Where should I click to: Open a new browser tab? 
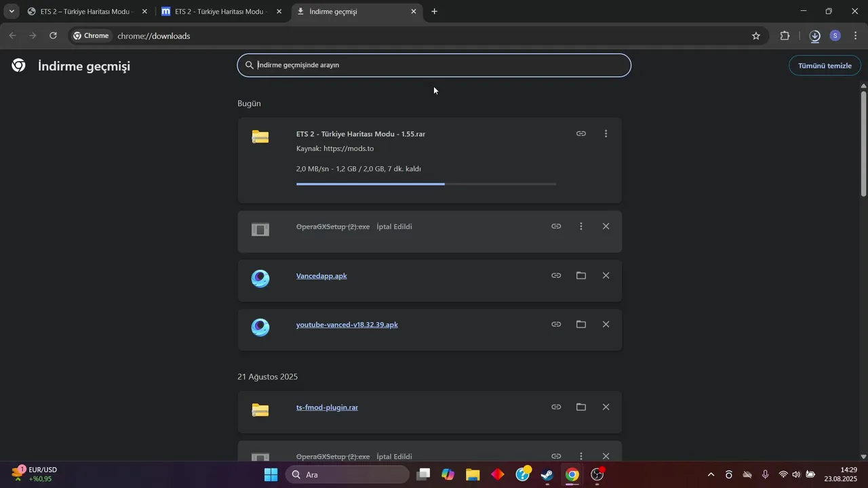(435, 12)
